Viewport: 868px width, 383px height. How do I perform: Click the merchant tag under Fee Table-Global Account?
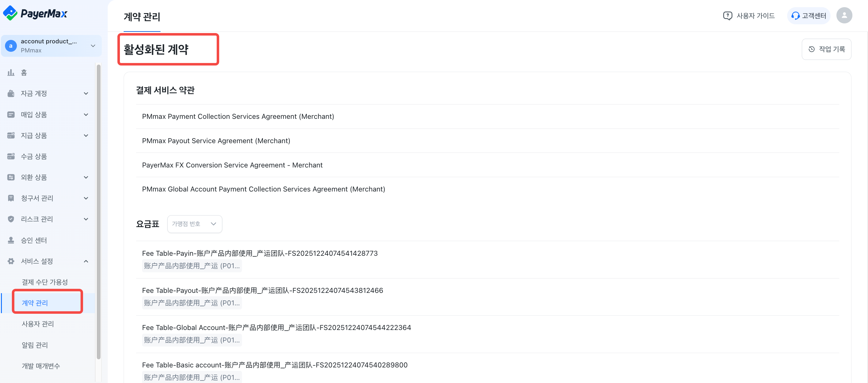pyautogui.click(x=192, y=340)
